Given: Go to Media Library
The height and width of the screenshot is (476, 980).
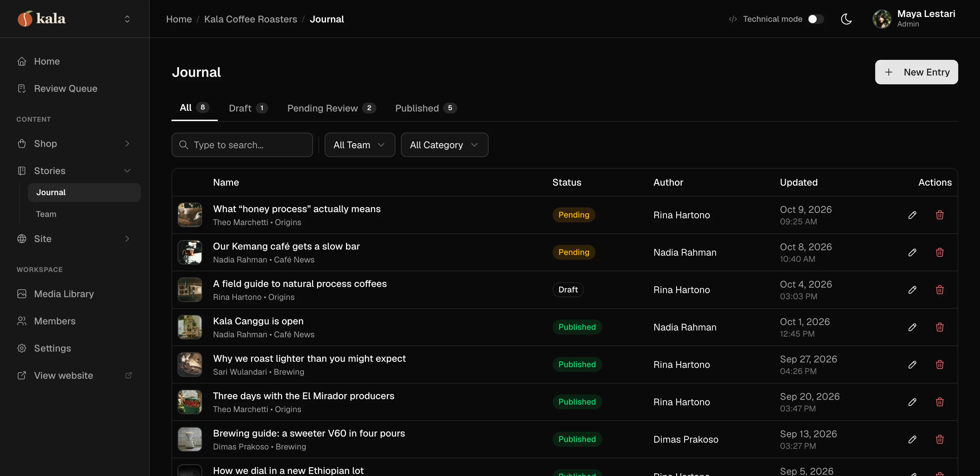Looking at the screenshot, I should (x=75, y=294).
